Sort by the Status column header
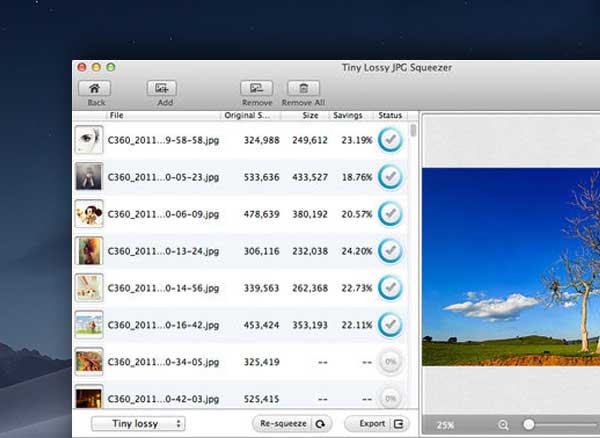This screenshot has height=438, width=600. [x=390, y=115]
